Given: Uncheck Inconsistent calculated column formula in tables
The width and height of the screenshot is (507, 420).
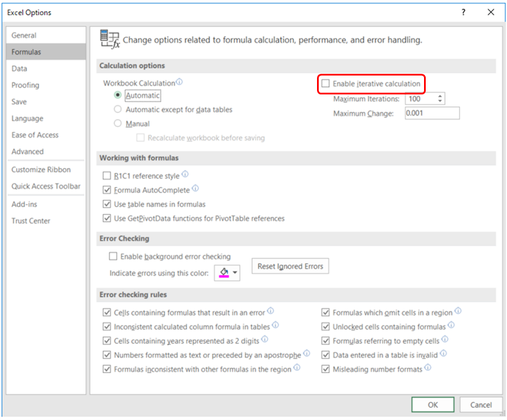Looking at the screenshot, I should coord(106,327).
